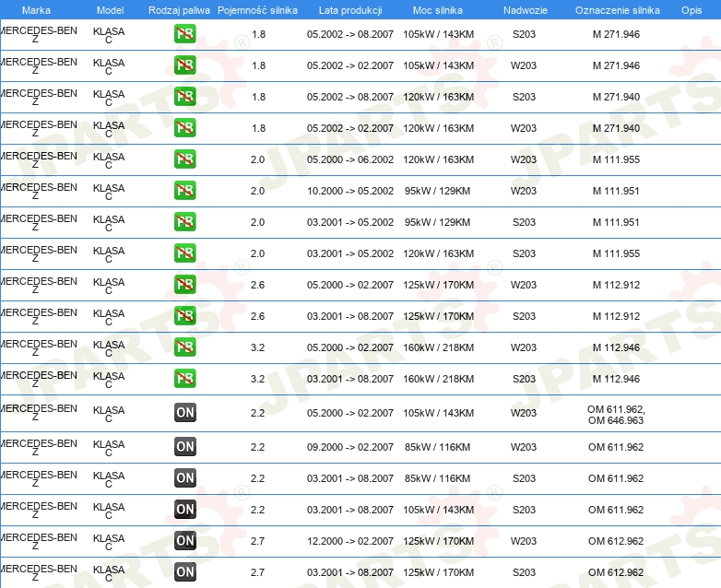Click capacity 2.7 in the W203 row

(x=257, y=541)
